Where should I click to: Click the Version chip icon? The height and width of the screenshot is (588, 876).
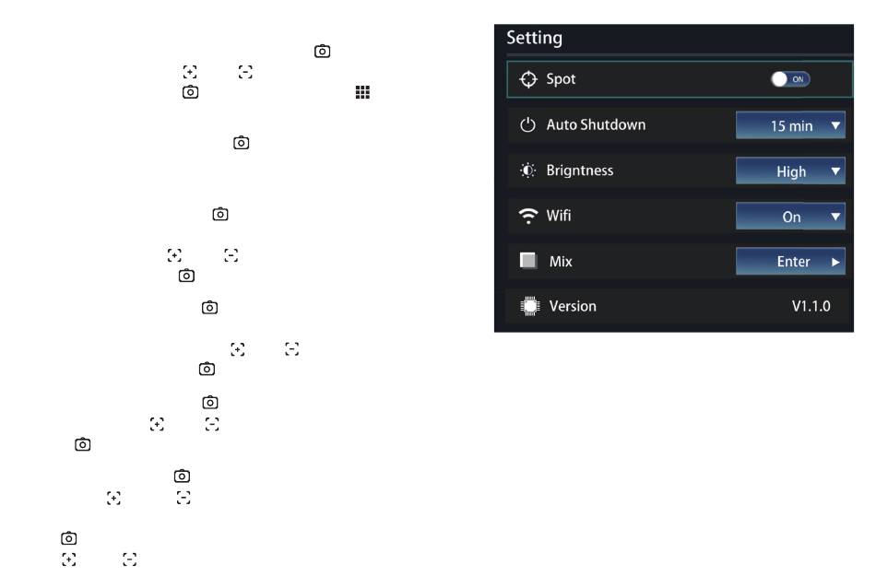pos(529,306)
